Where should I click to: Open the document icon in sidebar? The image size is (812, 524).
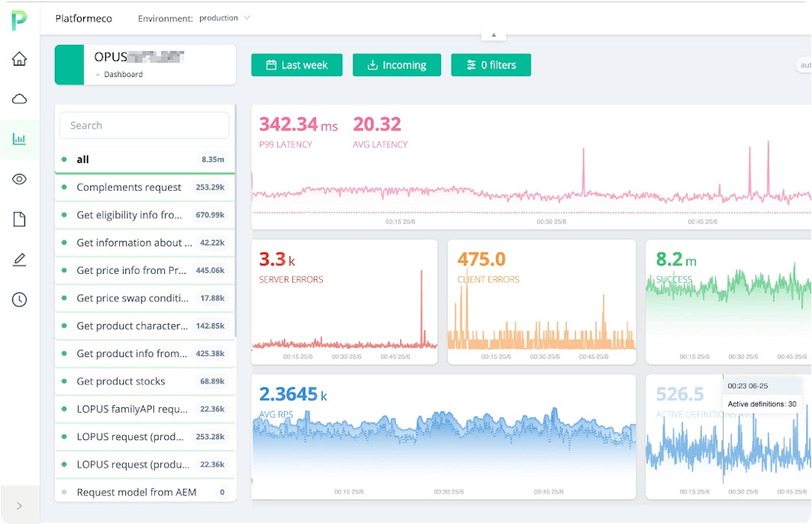point(19,220)
